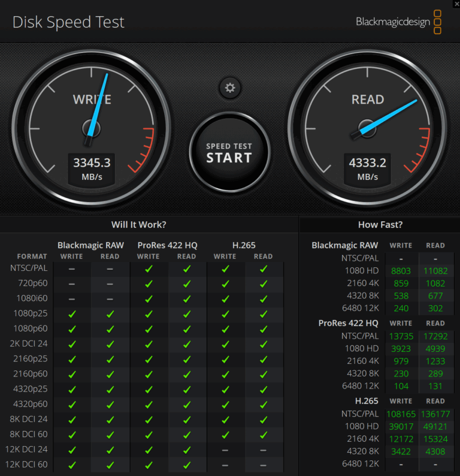
Task: Click the Blackmagic RAW 1080 HD write value 8803
Action: pyautogui.click(x=401, y=271)
